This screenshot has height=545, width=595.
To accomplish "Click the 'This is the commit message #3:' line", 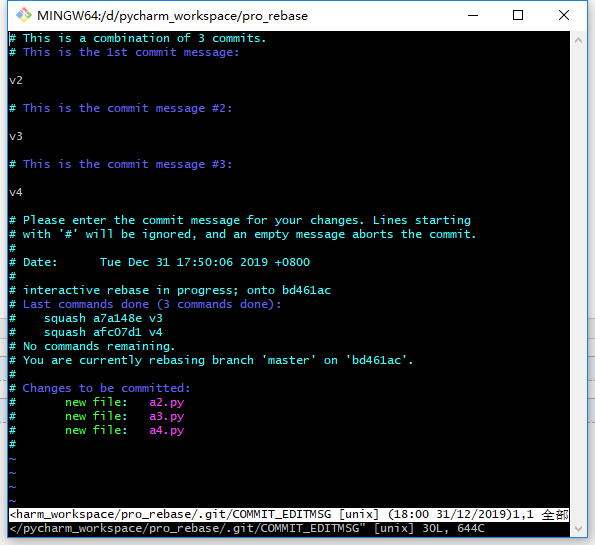I will pos(121,164).
